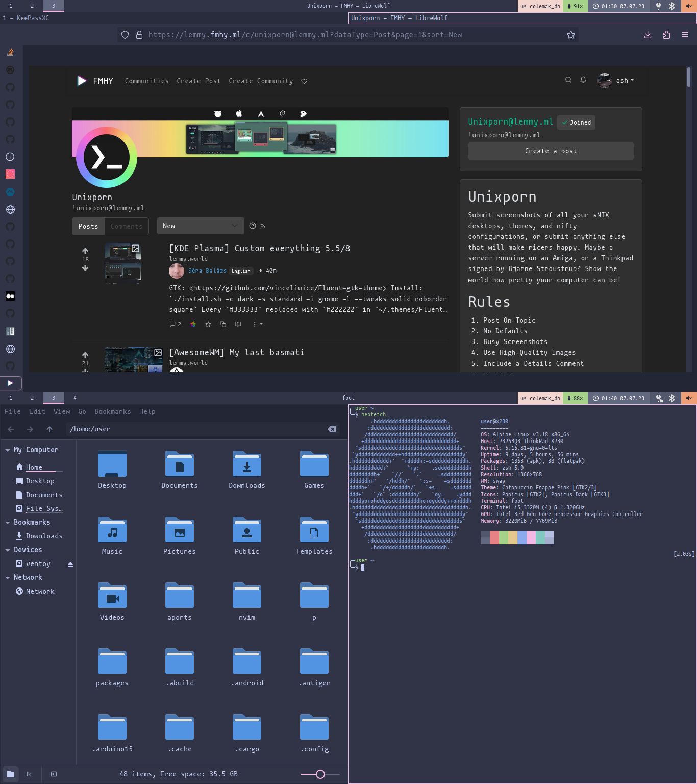Screen dimensions: 697x784
Task: Downvote the KDE Plasma post
Action: point(85,268)
